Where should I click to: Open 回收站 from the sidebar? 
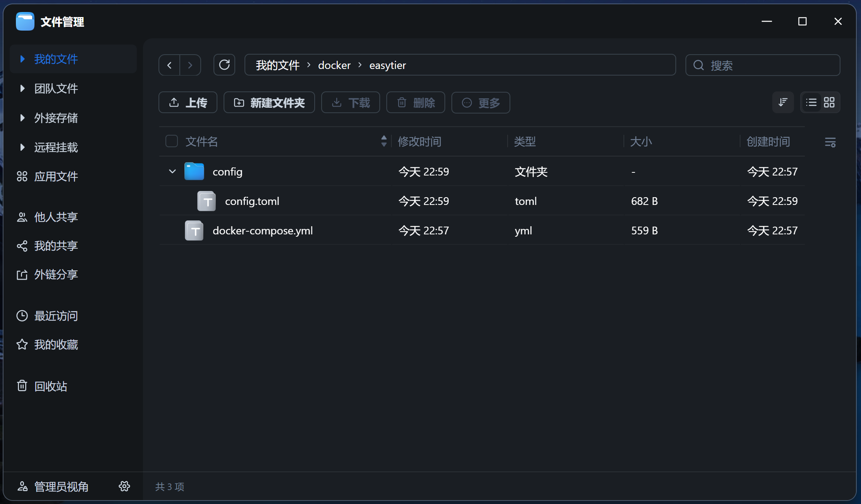[51, 386]
